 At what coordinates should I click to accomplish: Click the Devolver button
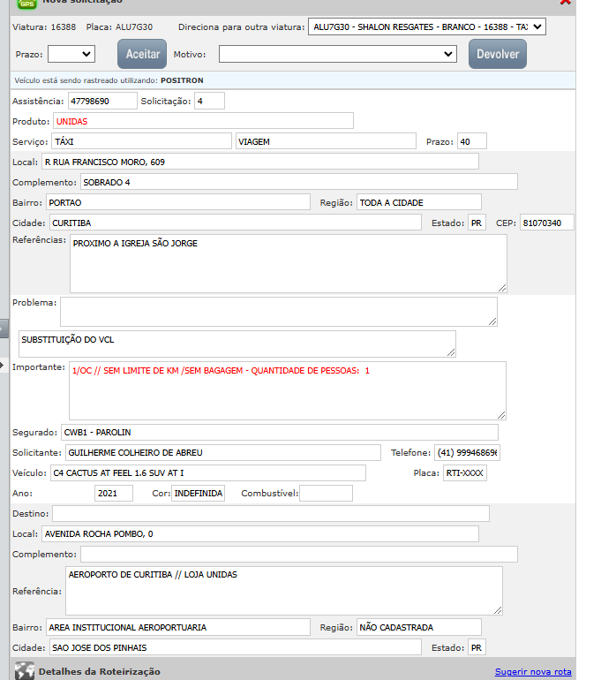[498, 54]
